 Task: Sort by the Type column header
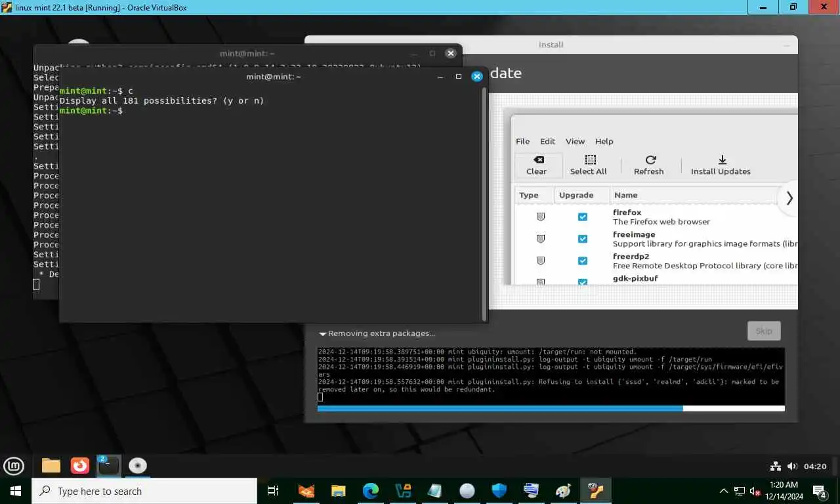tap(534, 195)
